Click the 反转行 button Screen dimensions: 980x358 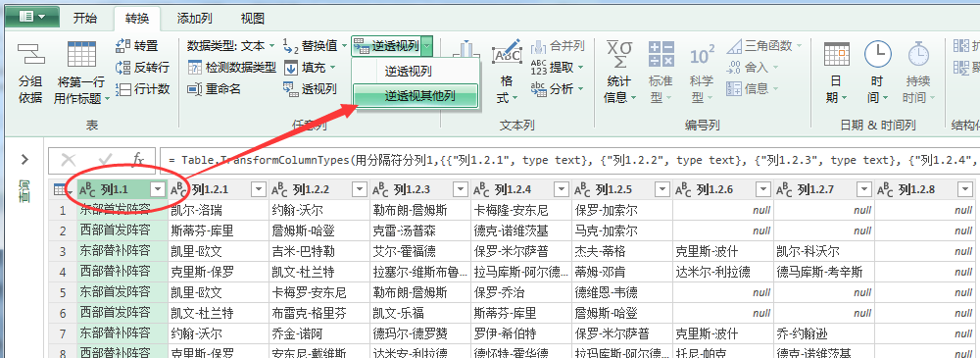tap(142, 68)
